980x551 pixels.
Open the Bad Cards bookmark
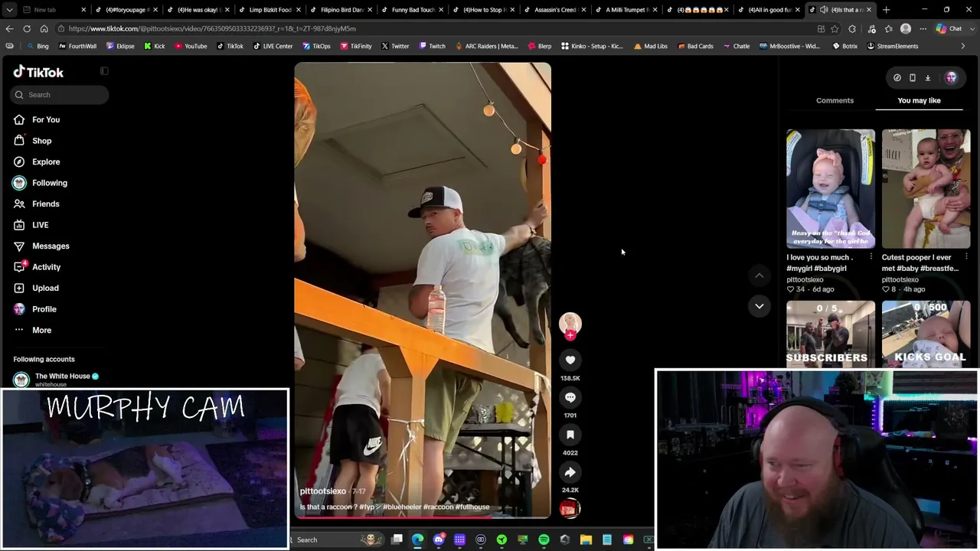pos(694,46)
